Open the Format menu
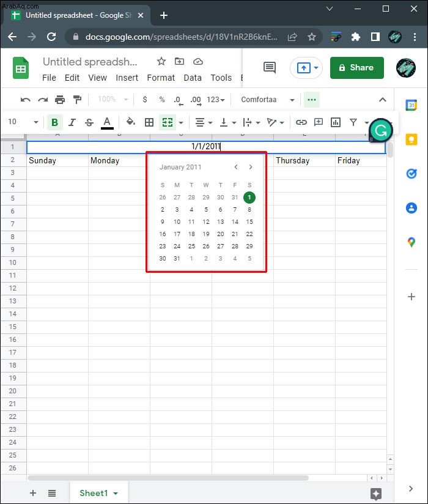This screenshot has width=428, height=504. [161, 78]
